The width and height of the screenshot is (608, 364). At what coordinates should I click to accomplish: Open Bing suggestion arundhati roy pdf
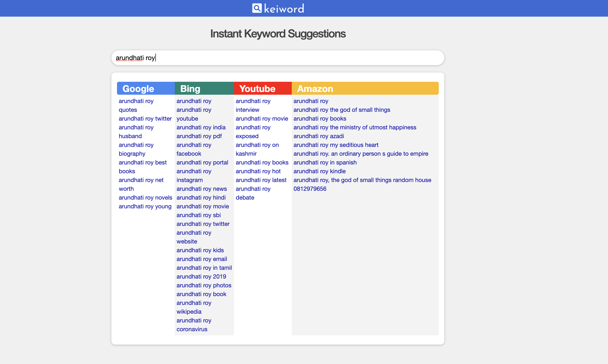point(199,136)
